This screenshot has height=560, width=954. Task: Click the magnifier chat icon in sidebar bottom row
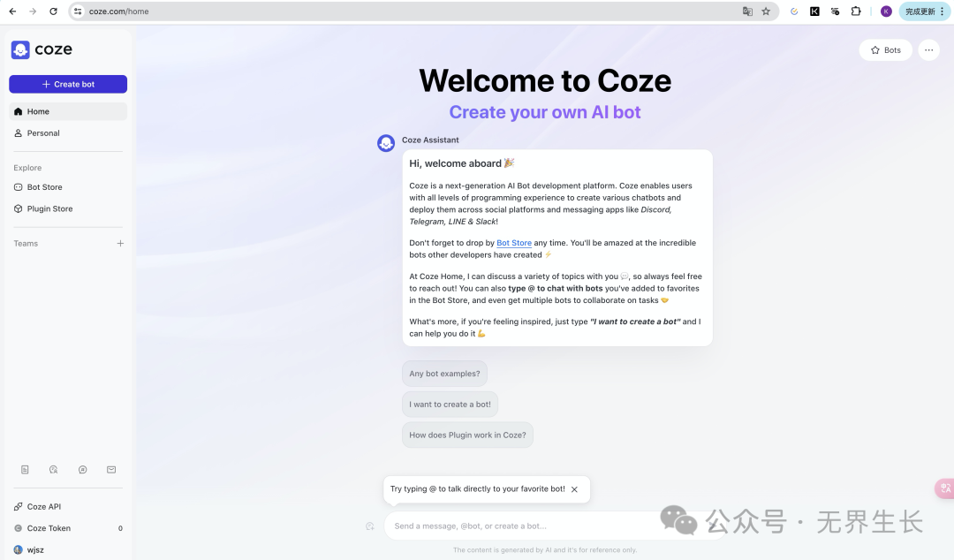pyautogui.click(x=54, y=469)
